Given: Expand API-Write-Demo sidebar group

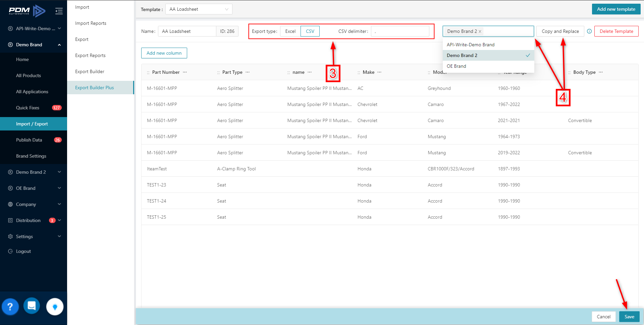Looking at the screenshot, I should [34, 29].
